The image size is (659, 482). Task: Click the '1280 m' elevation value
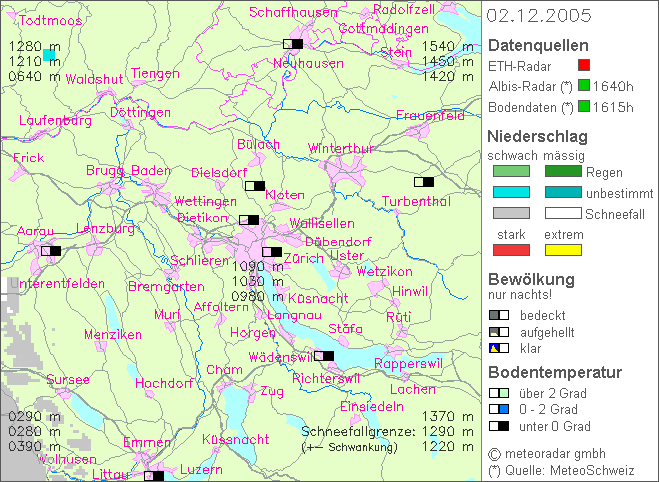pos(34,46)
